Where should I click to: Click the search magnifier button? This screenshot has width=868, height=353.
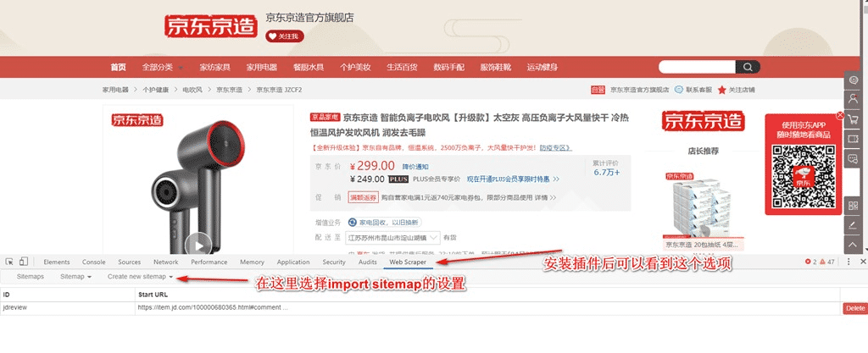[x=748, y=68]
